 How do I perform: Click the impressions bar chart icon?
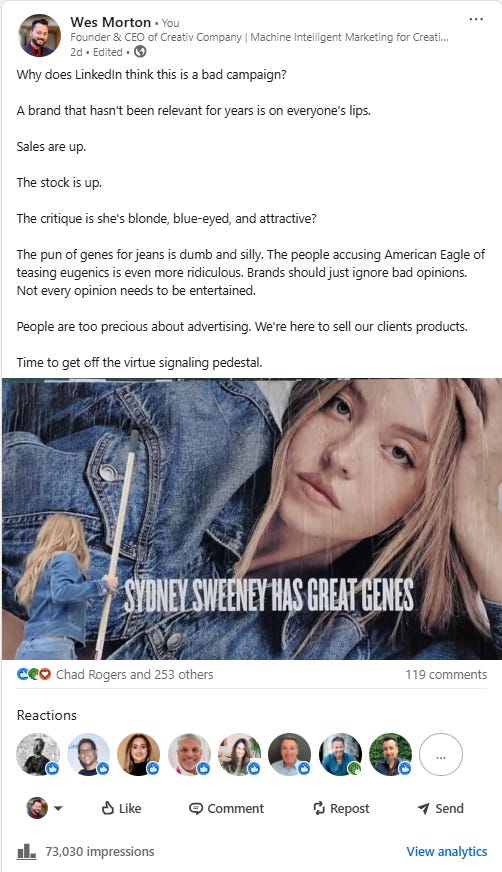pyautogui.click(x=27, y=851)
